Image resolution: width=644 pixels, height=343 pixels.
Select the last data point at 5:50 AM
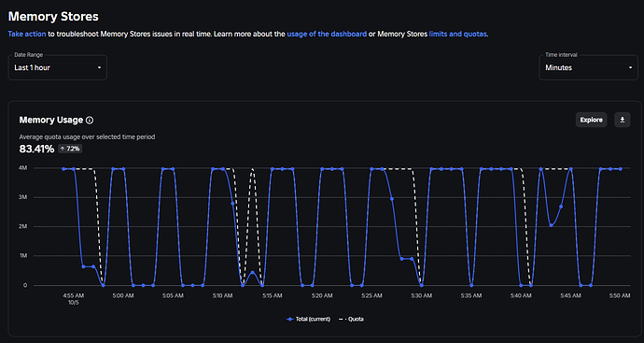click(620, 168)
